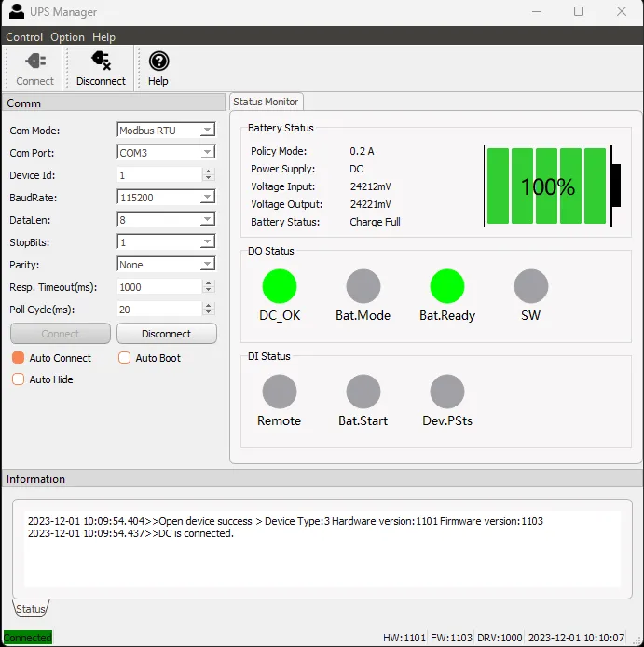The width and height of the screenshot is (644, 647).
Task: Enable the Auto Boot checkbox
Action: [x=124, y=358]
